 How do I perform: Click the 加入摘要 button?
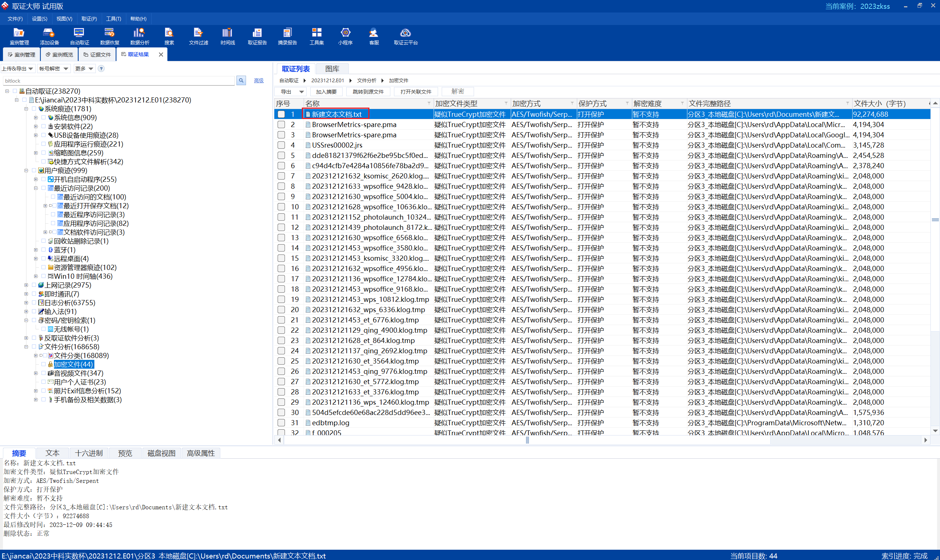[x=326, y=92]
